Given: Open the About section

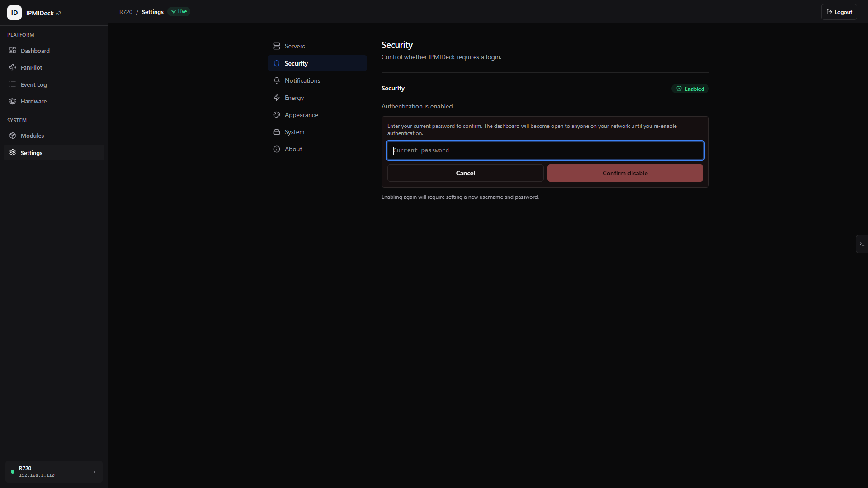Looking at the screenshot, I should [x=317, y=149].
